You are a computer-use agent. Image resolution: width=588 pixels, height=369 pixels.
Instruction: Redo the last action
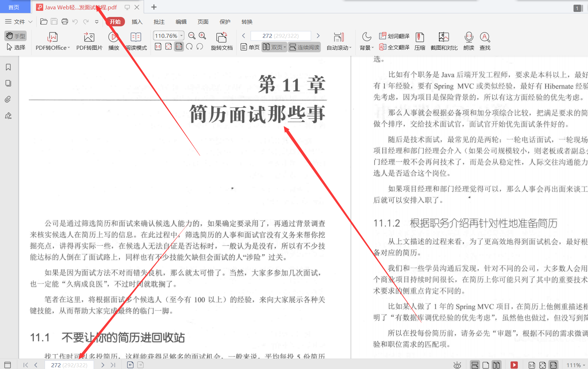(86, 22)
